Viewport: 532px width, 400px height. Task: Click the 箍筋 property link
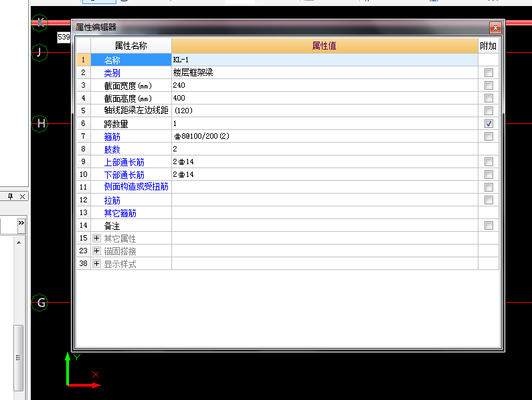[112, 137]
